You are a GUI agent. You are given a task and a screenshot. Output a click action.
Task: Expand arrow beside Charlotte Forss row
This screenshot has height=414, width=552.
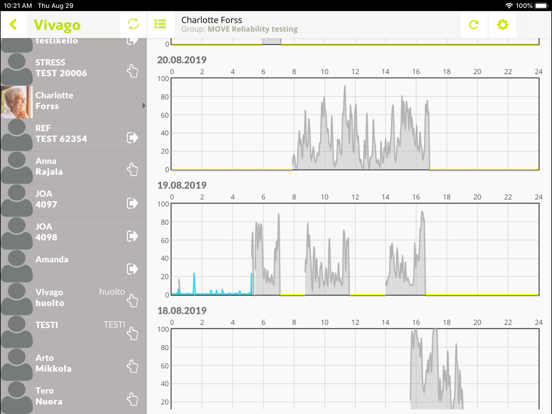(x=144, y=105)
